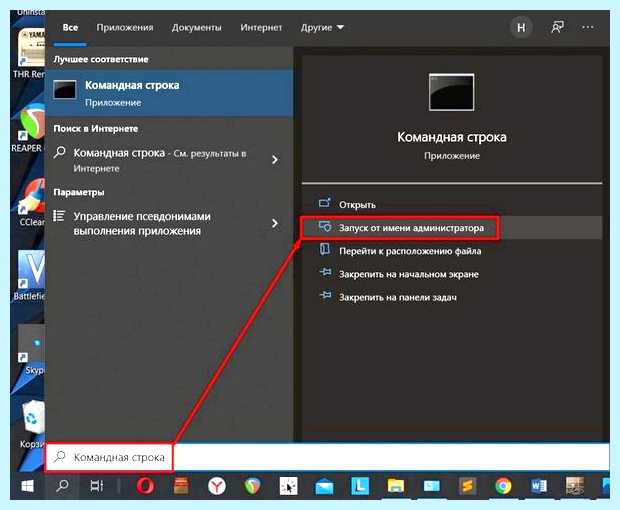Open the cursor-icon app on the taskbar

tap(289, 486)
